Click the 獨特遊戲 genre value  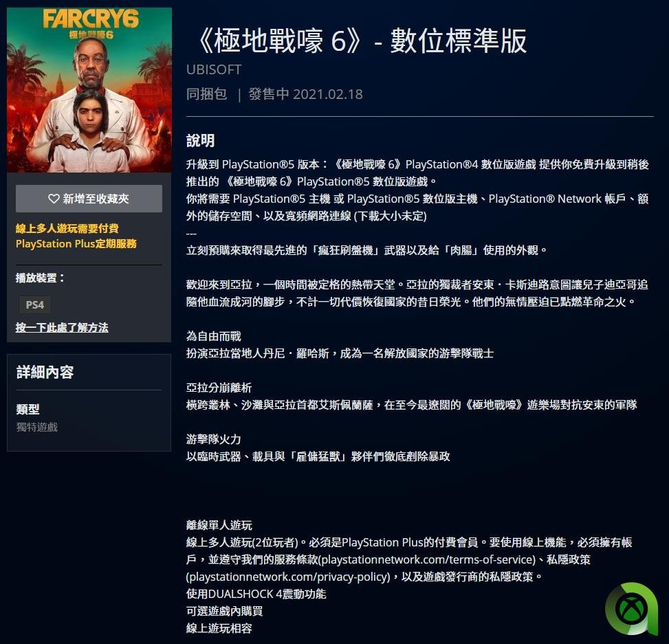click(36, 427)
